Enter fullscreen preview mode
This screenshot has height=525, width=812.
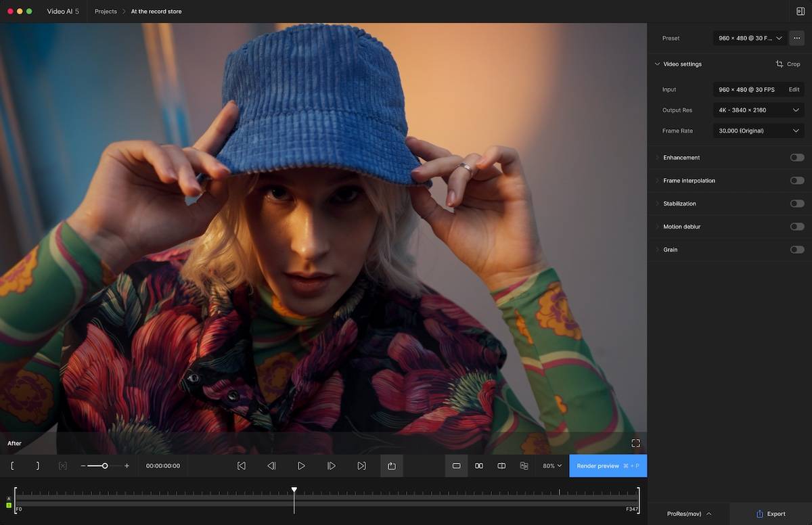tap(635, 443)
